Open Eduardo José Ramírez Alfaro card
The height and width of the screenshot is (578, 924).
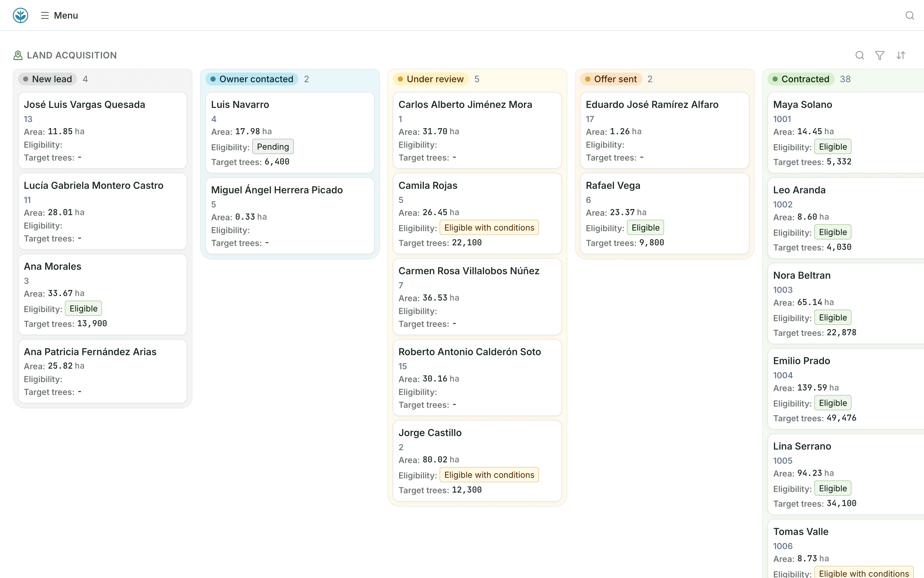(x=665, y=130)
